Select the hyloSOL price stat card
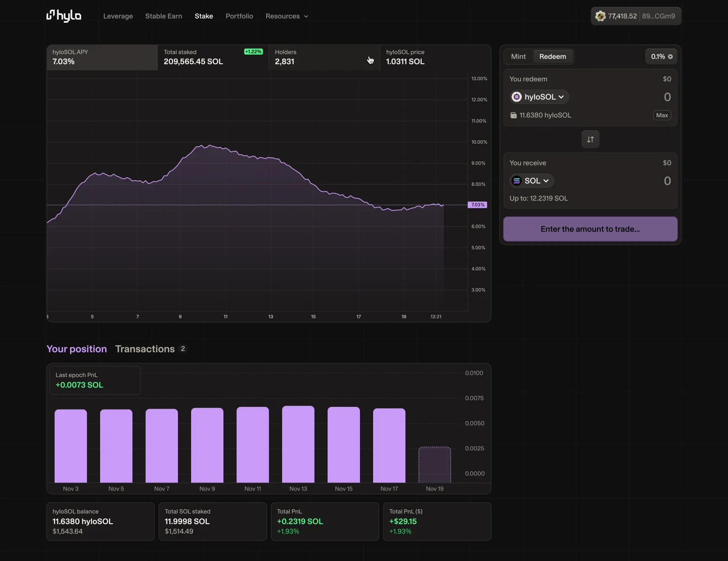Viewport: 728px width, 561px height. [435, 57]
